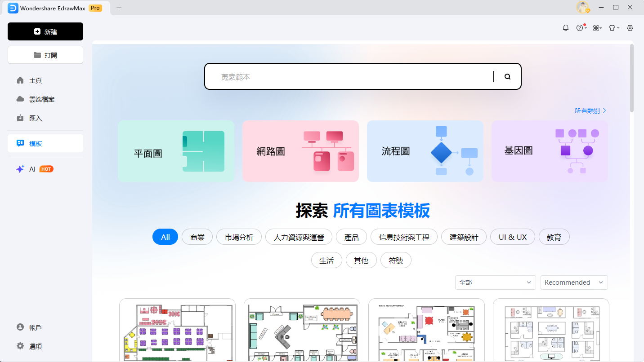Click the user avatar in title bar
The height and width of the screenshot is (362, 644).
pos(582,7)
